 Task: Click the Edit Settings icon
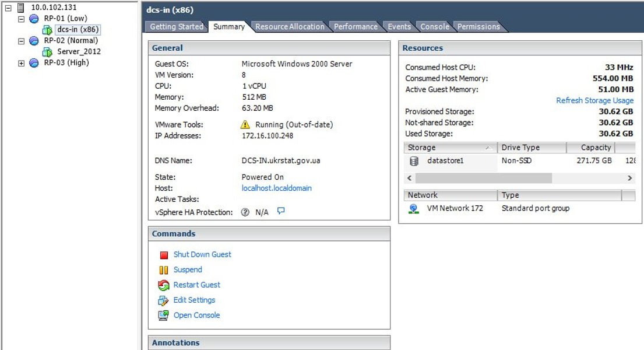163,300
